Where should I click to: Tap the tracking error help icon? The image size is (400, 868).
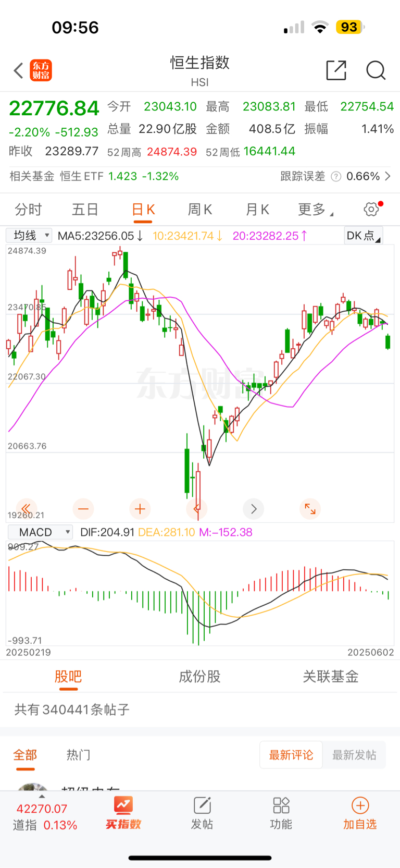tap(336, 176)
